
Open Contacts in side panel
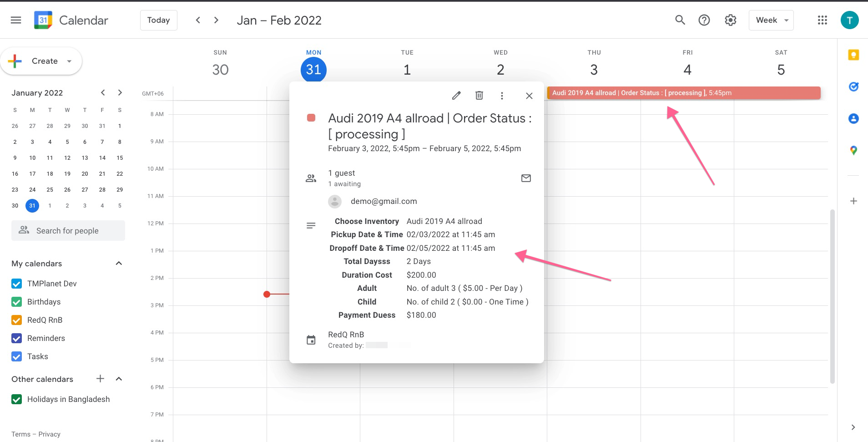click(853, 118)
